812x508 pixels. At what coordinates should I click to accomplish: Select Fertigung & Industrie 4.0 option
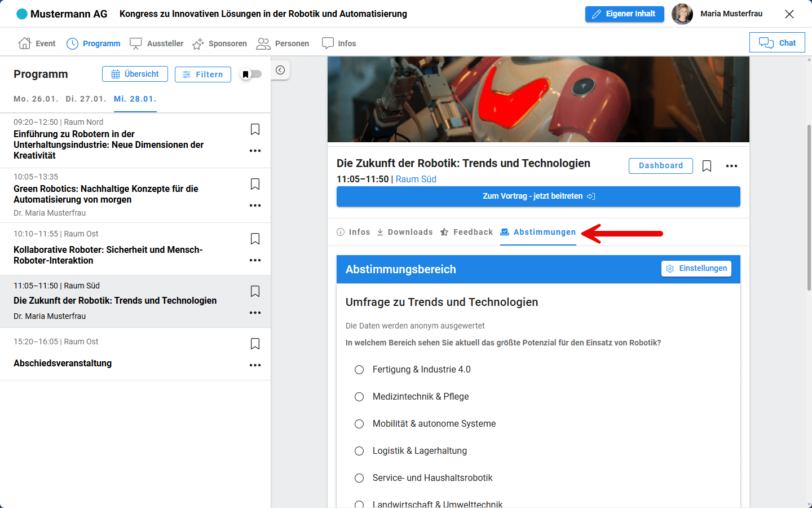tap(359, 370)
